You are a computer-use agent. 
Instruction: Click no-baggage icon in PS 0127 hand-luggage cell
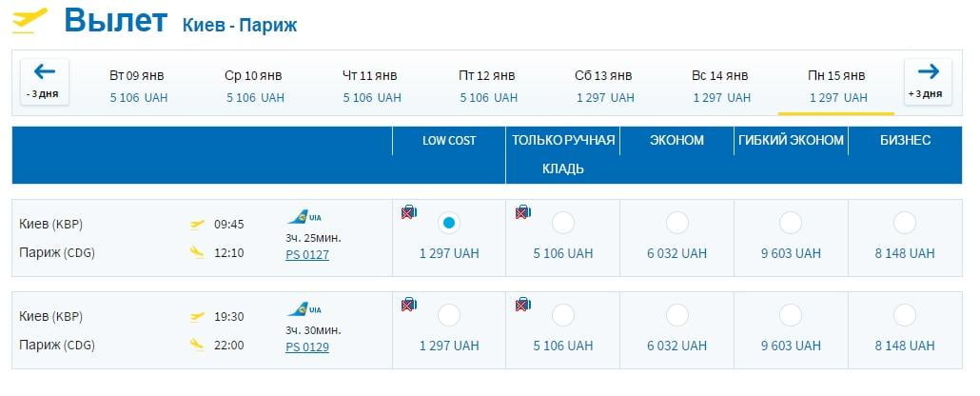point(522,212)
